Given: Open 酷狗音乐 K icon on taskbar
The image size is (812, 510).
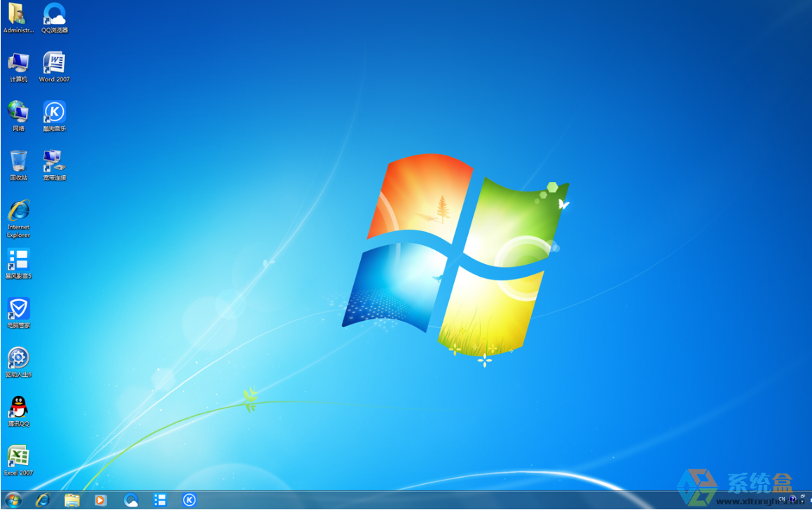Looking at the screenshot, I should (190, 500).
